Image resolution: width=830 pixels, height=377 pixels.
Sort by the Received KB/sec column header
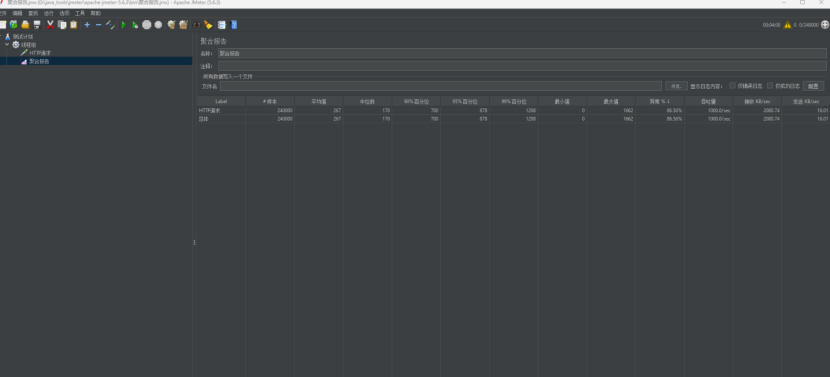(757, 101)
